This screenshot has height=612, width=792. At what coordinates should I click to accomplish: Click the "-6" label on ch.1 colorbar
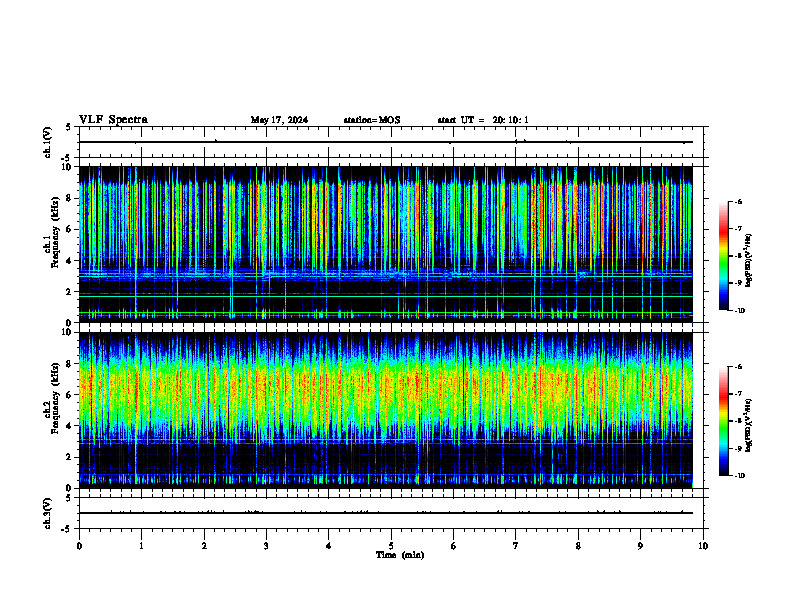pos(738,201)
